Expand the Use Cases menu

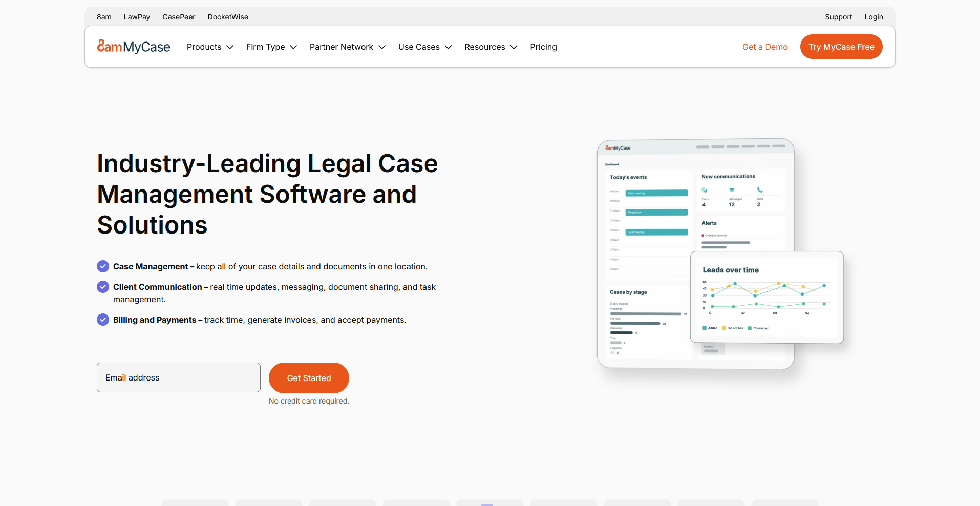(425, 47)
